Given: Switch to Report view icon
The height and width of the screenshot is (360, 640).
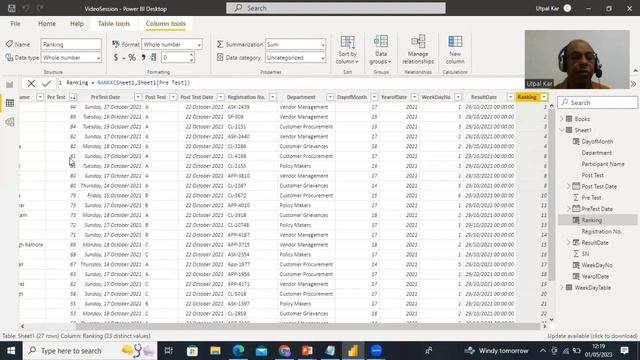Looking at the screenshot, I should 9,84.
